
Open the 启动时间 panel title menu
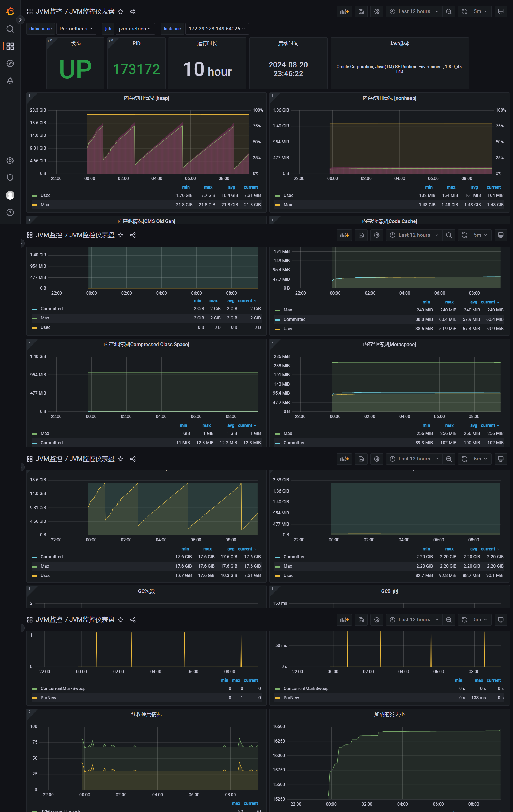coord(288,43)
